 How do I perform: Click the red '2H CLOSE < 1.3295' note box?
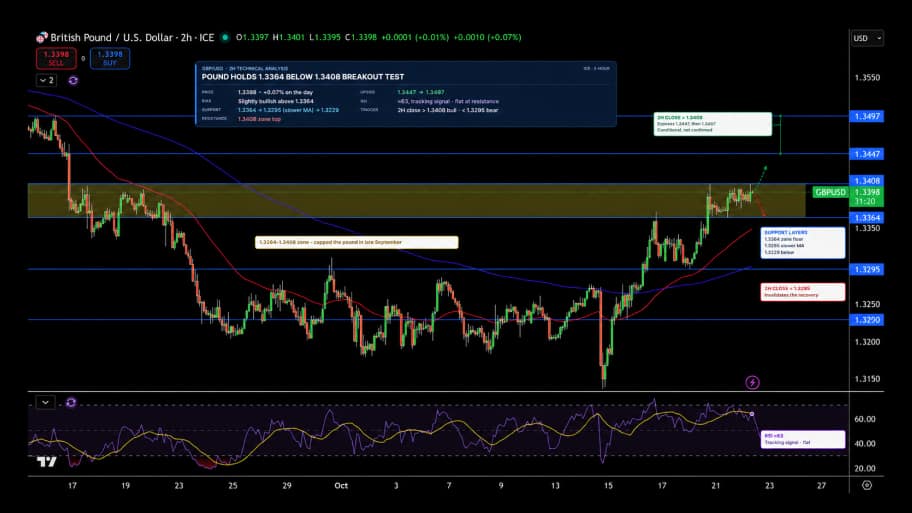click(803, 291)
